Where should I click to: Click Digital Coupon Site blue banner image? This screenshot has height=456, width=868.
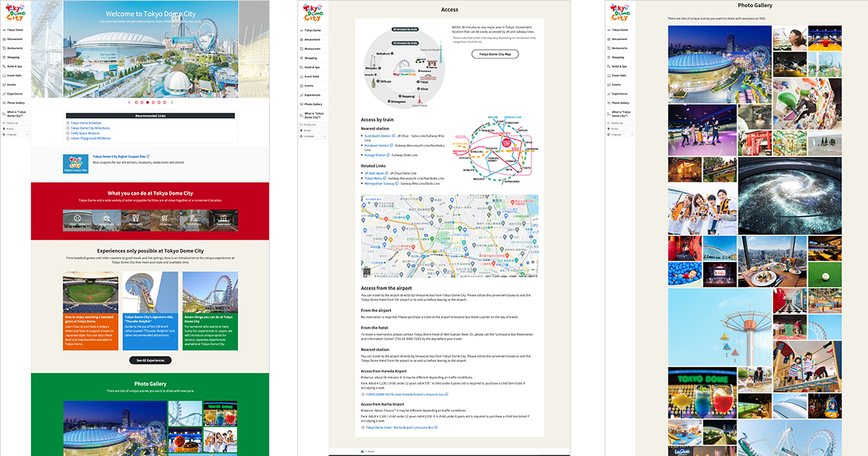[x=76, y=164]
